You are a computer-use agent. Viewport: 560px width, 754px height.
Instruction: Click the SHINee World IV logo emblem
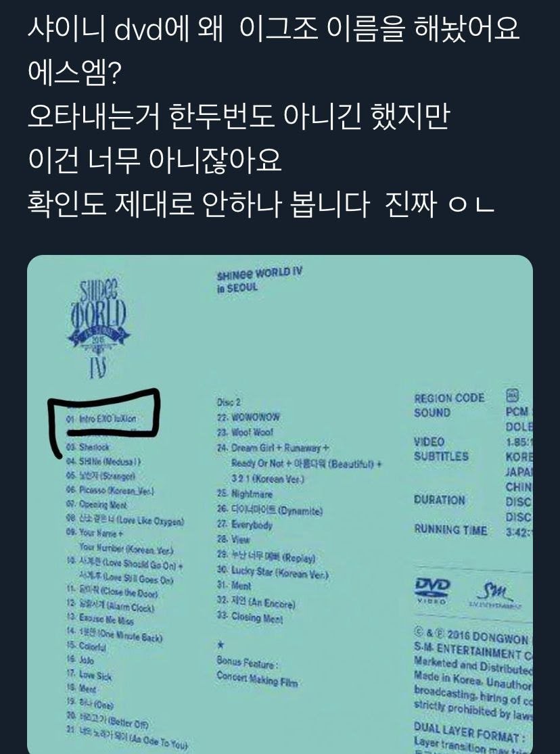tap(99, 329)
